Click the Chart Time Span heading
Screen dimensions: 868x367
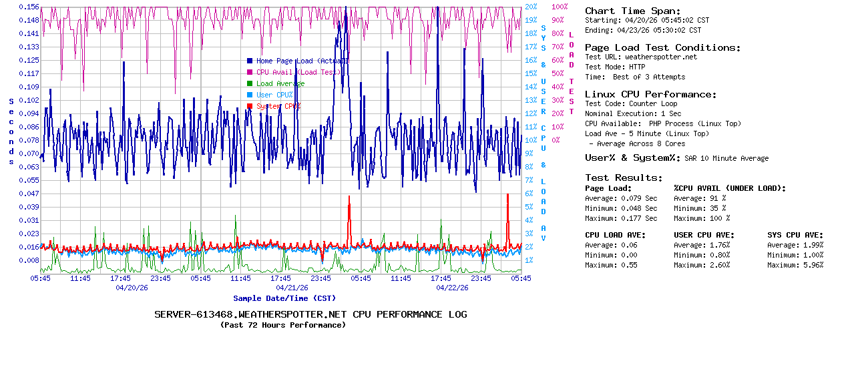click(632, 11)
